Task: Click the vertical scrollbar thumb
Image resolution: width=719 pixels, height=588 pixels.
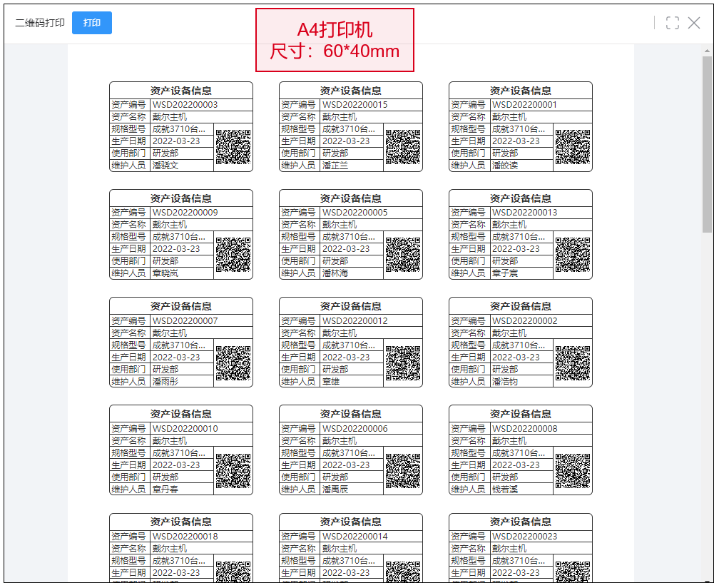Action: 707,143
